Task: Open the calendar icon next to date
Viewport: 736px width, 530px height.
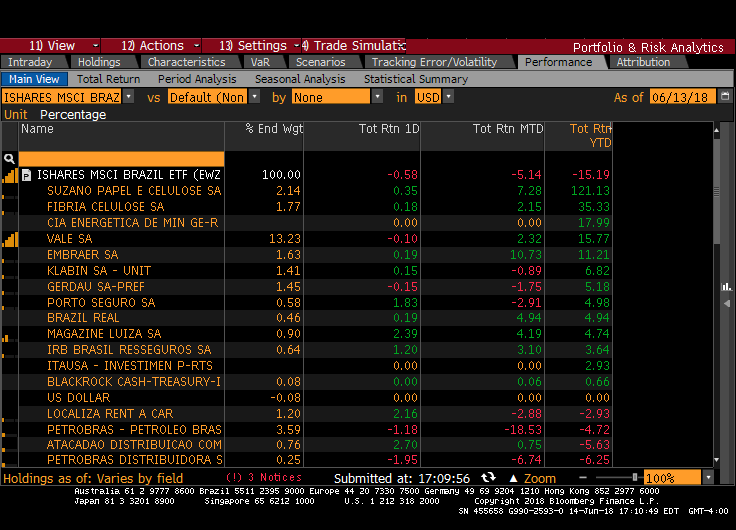Action: tap(725, 96)
